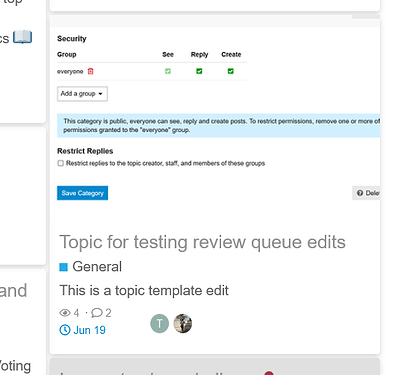This screenshot has width=409, height=375.
Task: Open the Add a group dropdown
Action: click(x=82, y=94)
